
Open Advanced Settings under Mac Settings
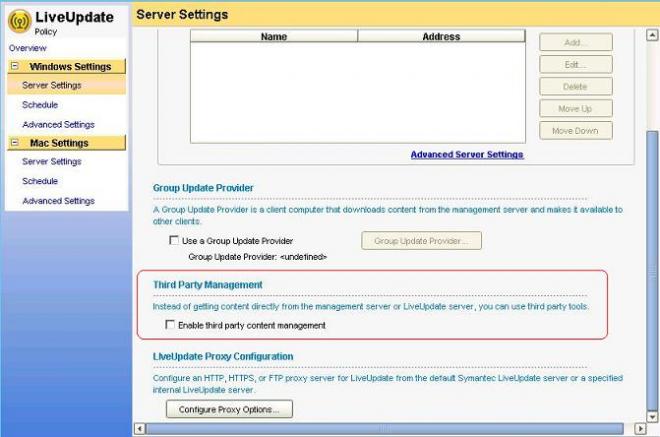58,201
